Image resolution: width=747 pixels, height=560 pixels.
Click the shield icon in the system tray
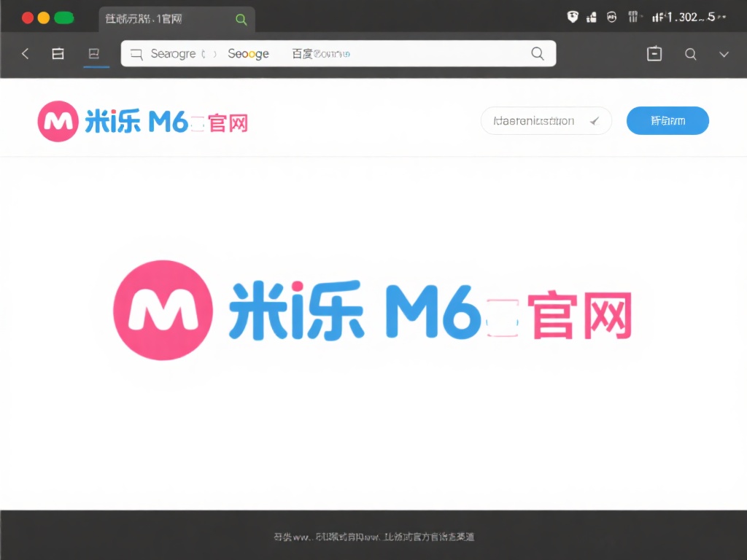573,17
